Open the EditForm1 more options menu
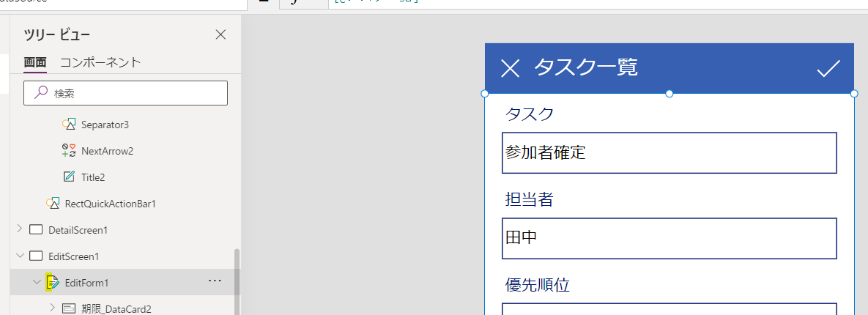The height and width of the screenshot is (315, 868). point(215,281)
